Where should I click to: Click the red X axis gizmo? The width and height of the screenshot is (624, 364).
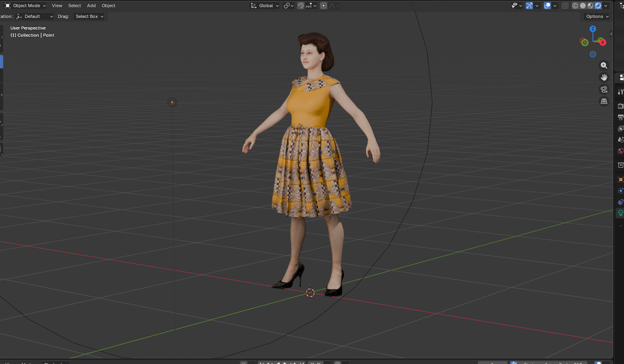(602, 42)
